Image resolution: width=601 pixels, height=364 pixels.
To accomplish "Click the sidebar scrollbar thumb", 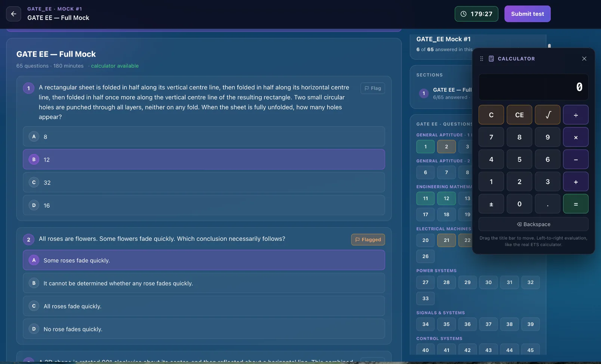I will pyautogui.click(x=549, y=46).
